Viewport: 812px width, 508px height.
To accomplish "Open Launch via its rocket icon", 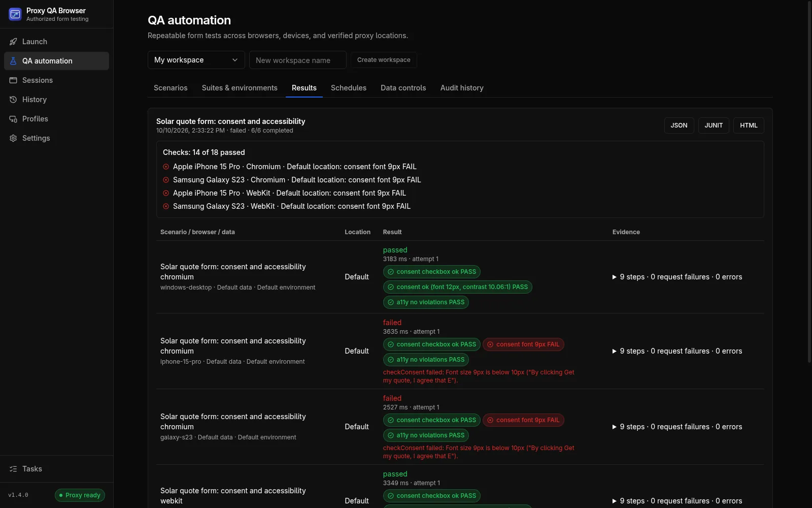I will (13, 42).
